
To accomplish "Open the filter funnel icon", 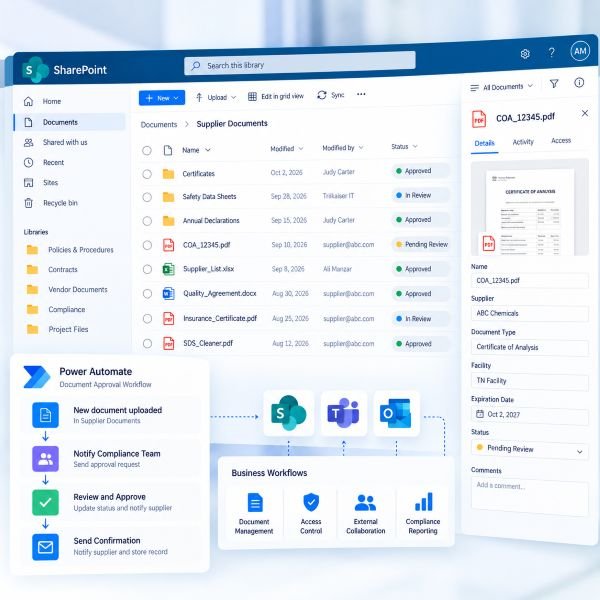I will (x=554, y=83).
